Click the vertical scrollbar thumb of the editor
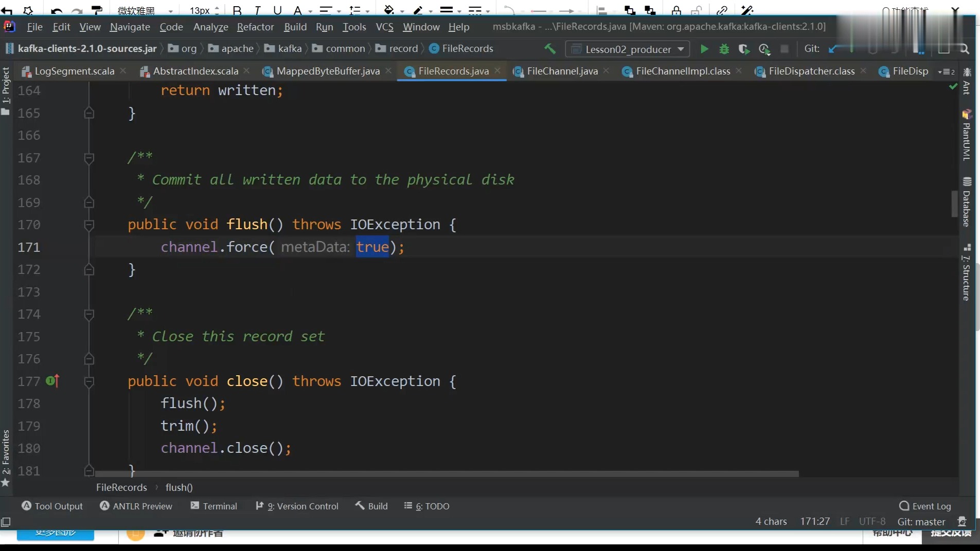Viewport: 980px width, 551px height. click(954, 204)
